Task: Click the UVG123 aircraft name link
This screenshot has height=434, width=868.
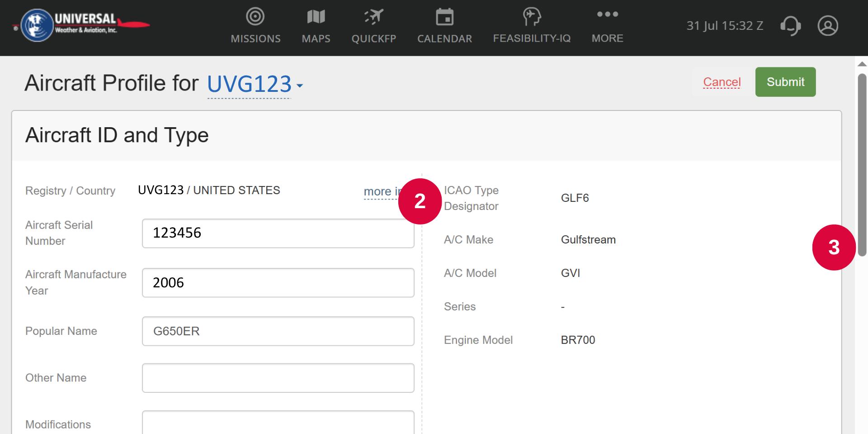Action: coord(249,84)
